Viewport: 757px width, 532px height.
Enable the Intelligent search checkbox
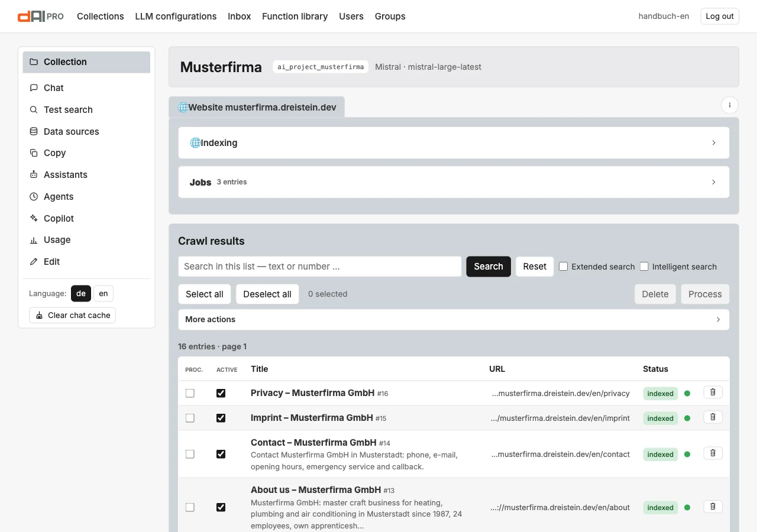click(x=644, y=267)
